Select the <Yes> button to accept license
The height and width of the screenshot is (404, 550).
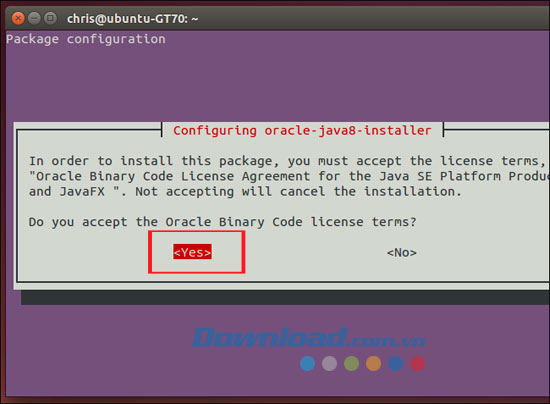coord(192,252)
